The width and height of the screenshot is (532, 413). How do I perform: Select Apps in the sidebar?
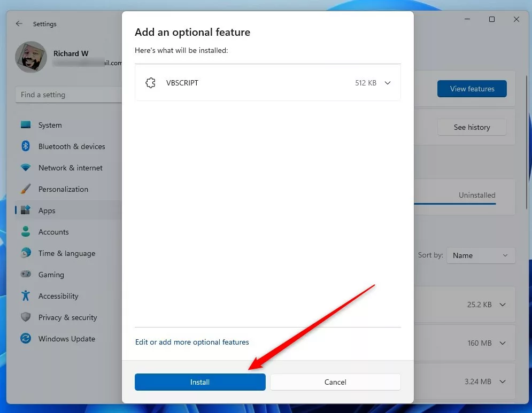point(68,211)
